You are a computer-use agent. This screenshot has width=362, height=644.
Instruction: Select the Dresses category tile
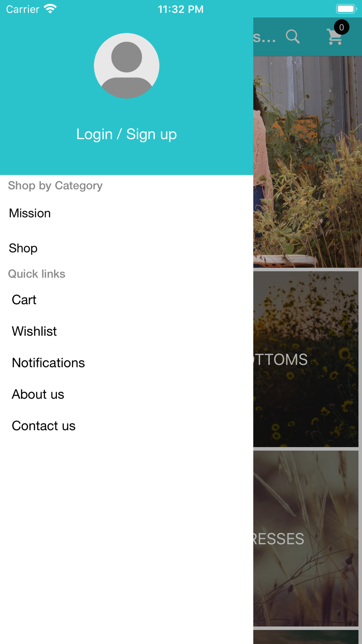(306, 538)
